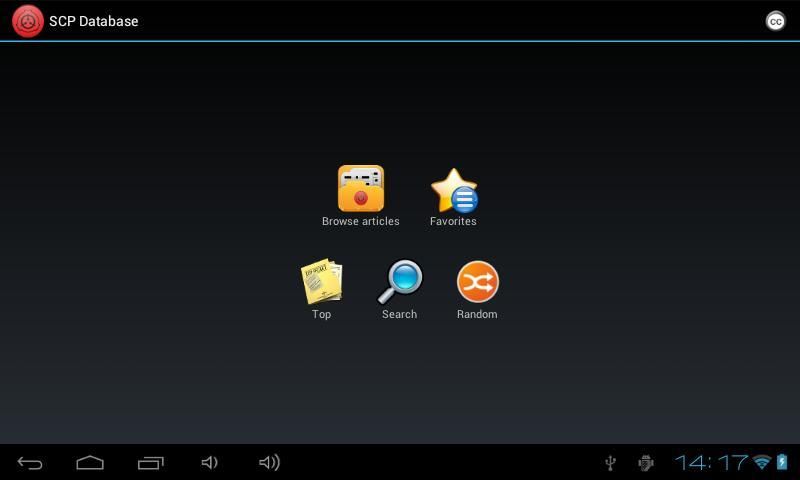Click the "SCP Database" title text
This screenshot has width=800, height=480.
[94, 21]
